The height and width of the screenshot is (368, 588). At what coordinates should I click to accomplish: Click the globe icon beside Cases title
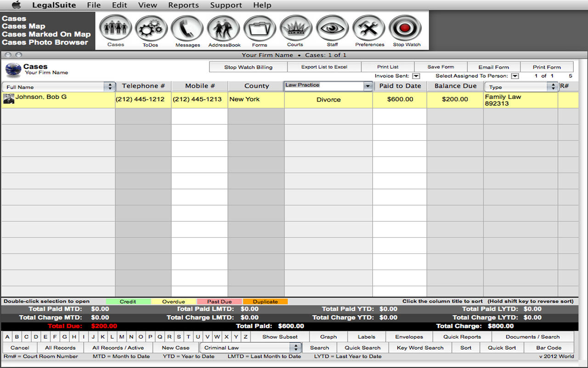(x=13, y=70)
